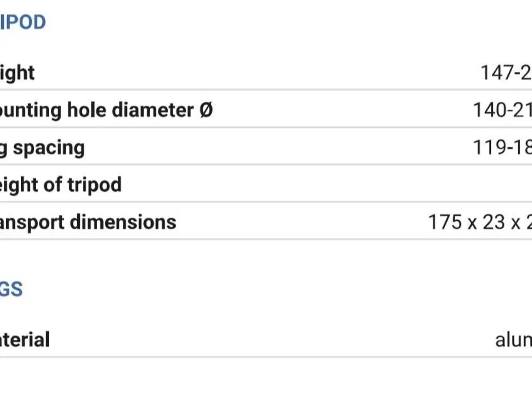Click the height value starting with 147
Screen dimensions: 532x399
(x=506, y=73)
